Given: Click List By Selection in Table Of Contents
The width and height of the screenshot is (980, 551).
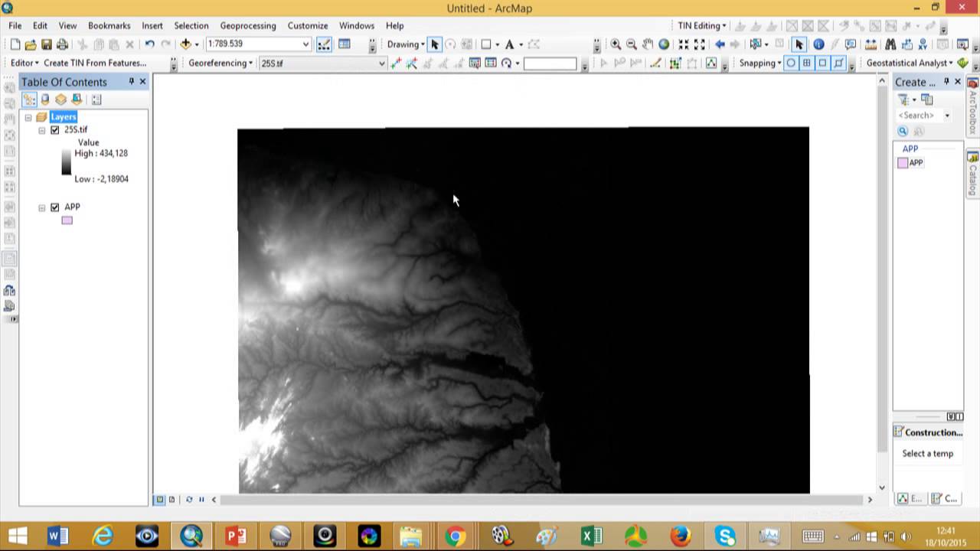Looking at the screenshot, I should [77, 99].
